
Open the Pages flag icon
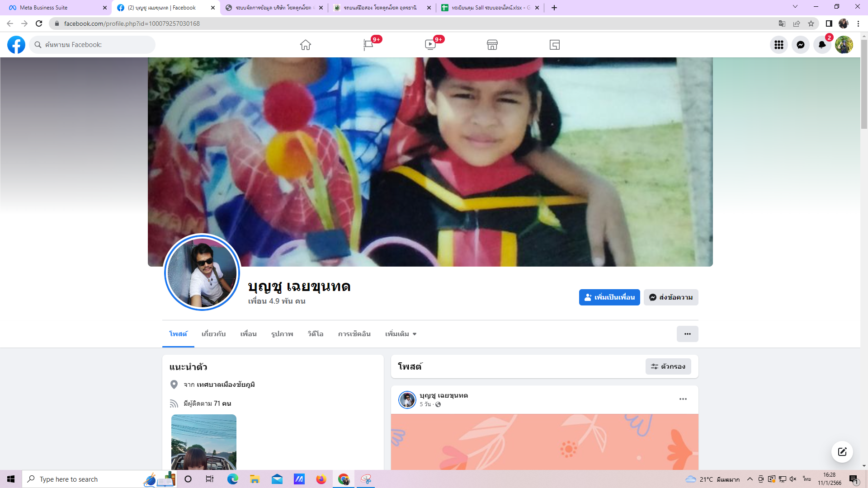coord(368,45)
